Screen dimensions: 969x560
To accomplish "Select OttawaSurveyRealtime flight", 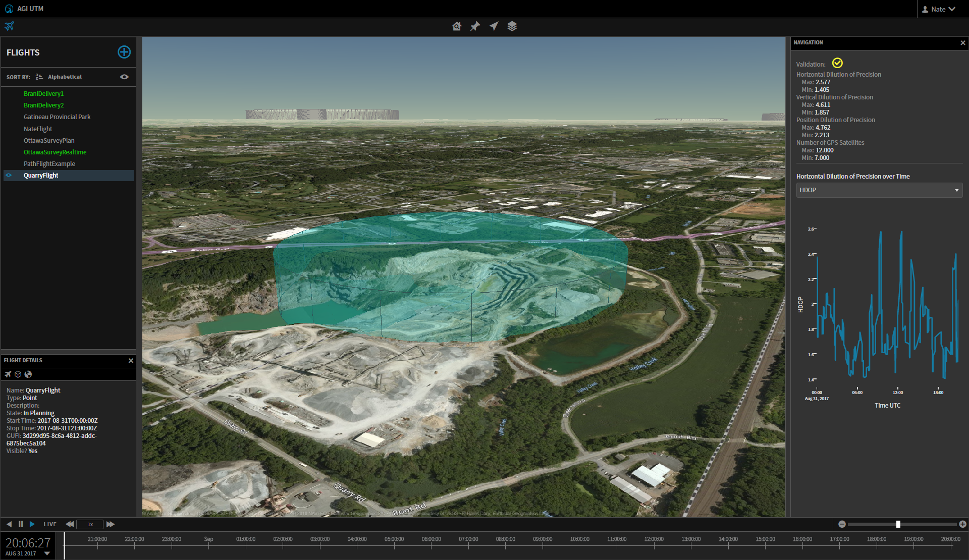I will (55, 152).
